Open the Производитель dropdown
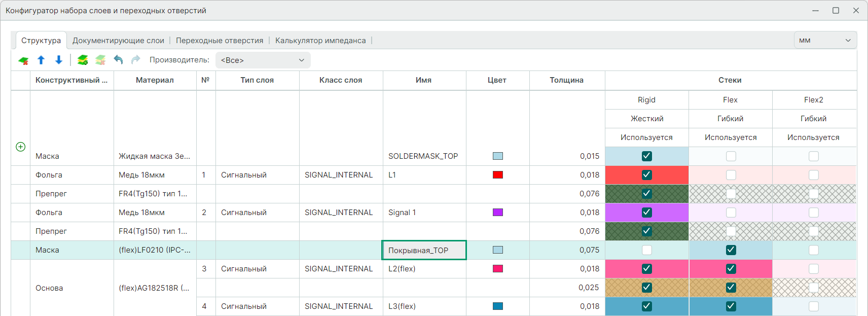The image size is (868, 316). (263, 60)
